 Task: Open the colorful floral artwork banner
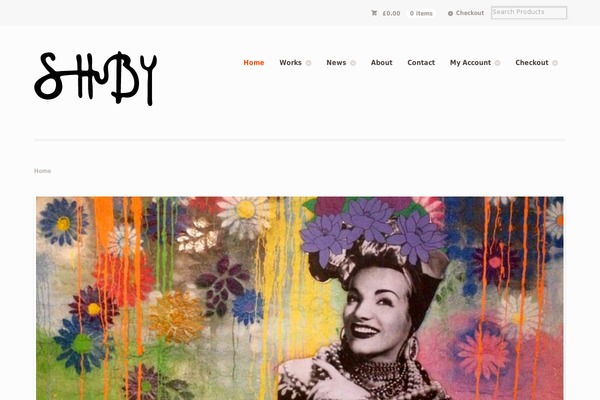coord(300,298)
